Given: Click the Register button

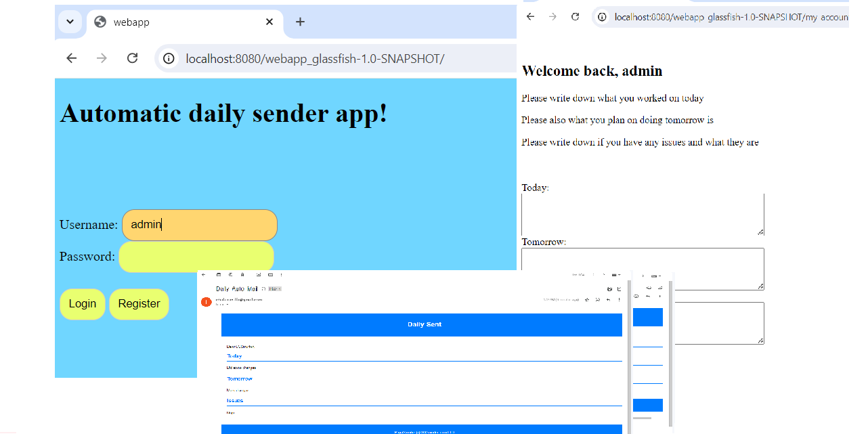Looking at the screenshot, I should (139, 304).
